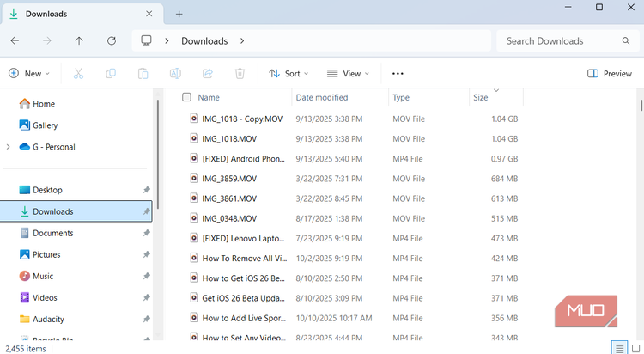Click Downloads breadcrumb in address bar
The height and width of the screenshot is (354, 644).
(204, 40)
